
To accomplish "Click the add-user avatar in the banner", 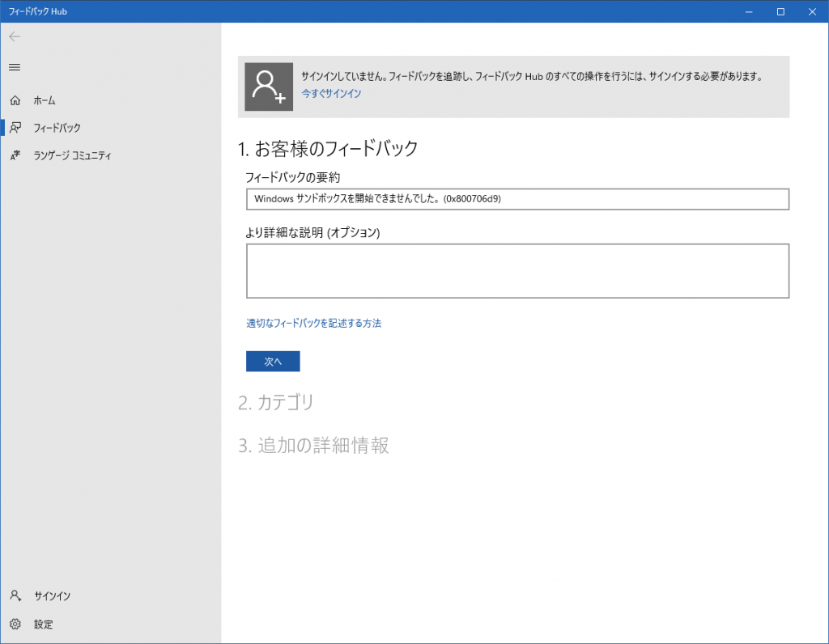I will (x=269, y=87).
